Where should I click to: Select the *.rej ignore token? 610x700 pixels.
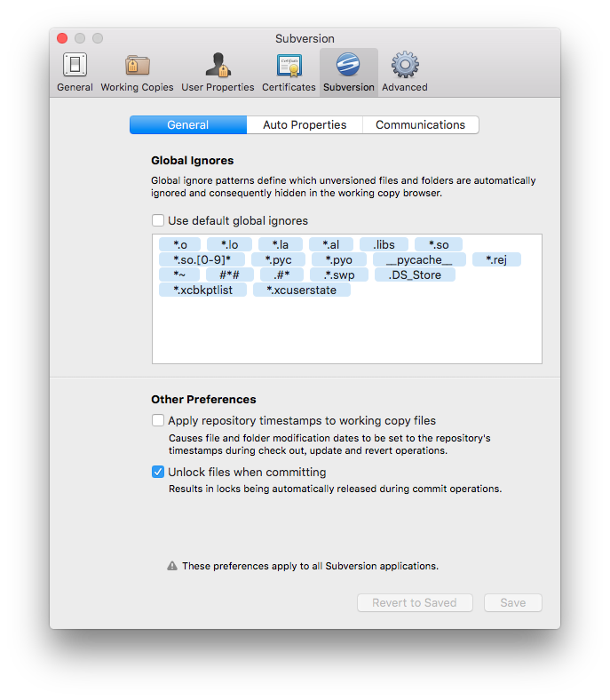point(496,259)
